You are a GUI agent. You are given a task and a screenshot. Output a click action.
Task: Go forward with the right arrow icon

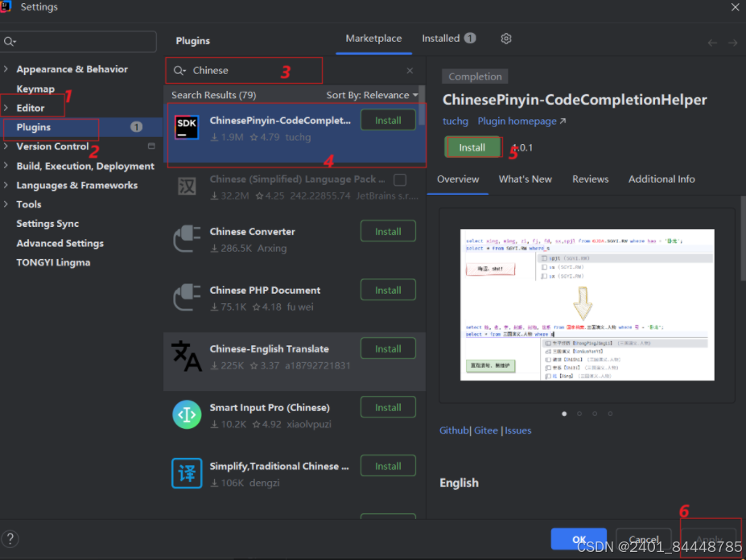click(732, 43)
